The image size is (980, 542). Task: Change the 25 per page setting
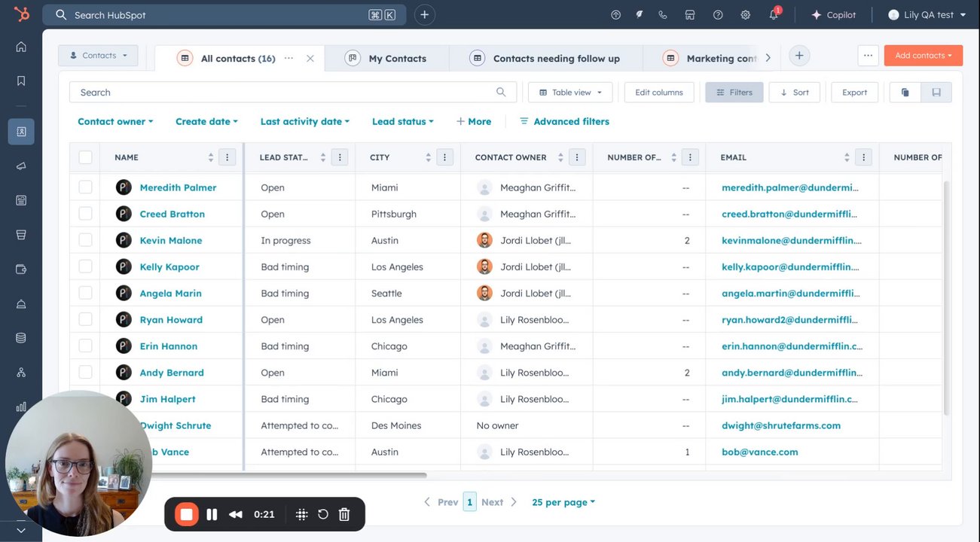[563, 502]
